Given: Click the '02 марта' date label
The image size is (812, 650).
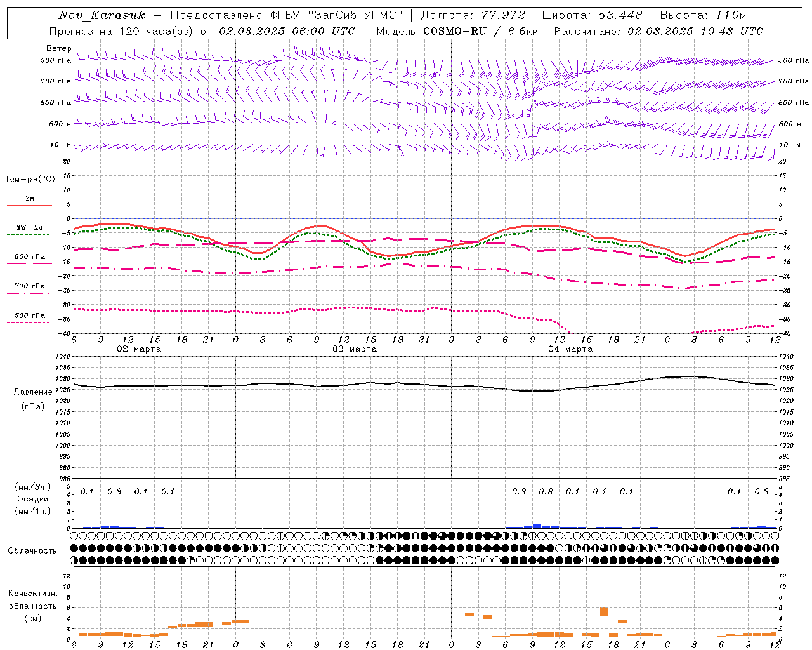Looking at the screenshot, I should [x=139, y=349].
